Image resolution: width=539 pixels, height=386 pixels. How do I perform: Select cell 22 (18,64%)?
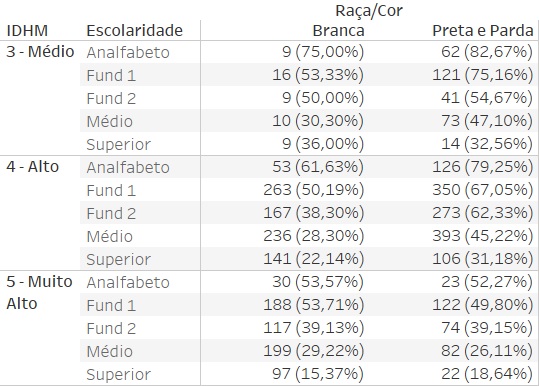[x=487, y=374]
